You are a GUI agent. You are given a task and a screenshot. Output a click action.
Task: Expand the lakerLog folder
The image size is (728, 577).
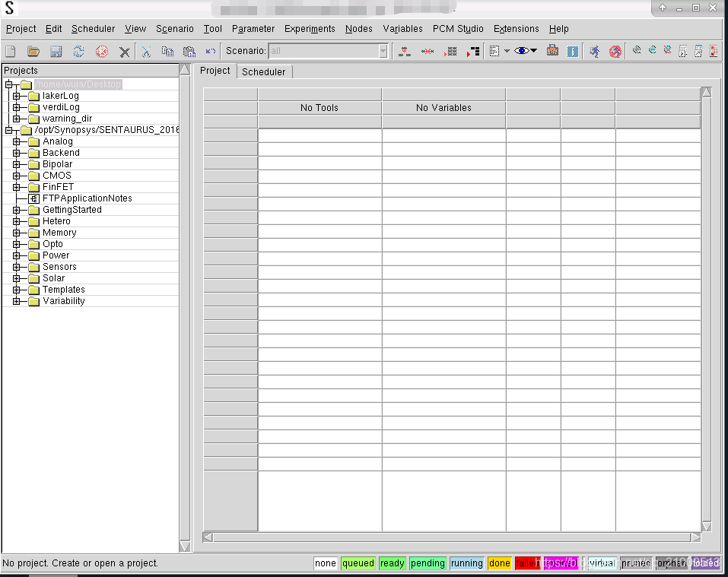tap(16, 96)
